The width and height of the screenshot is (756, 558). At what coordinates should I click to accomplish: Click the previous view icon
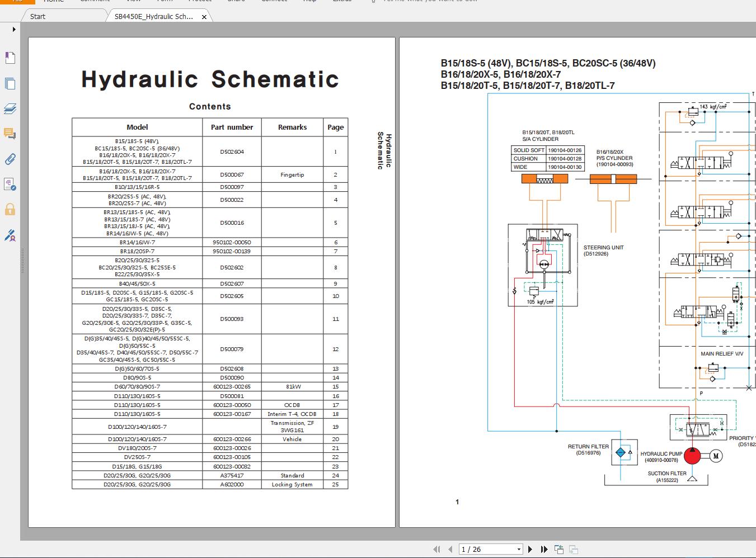[x=559, y=550]
